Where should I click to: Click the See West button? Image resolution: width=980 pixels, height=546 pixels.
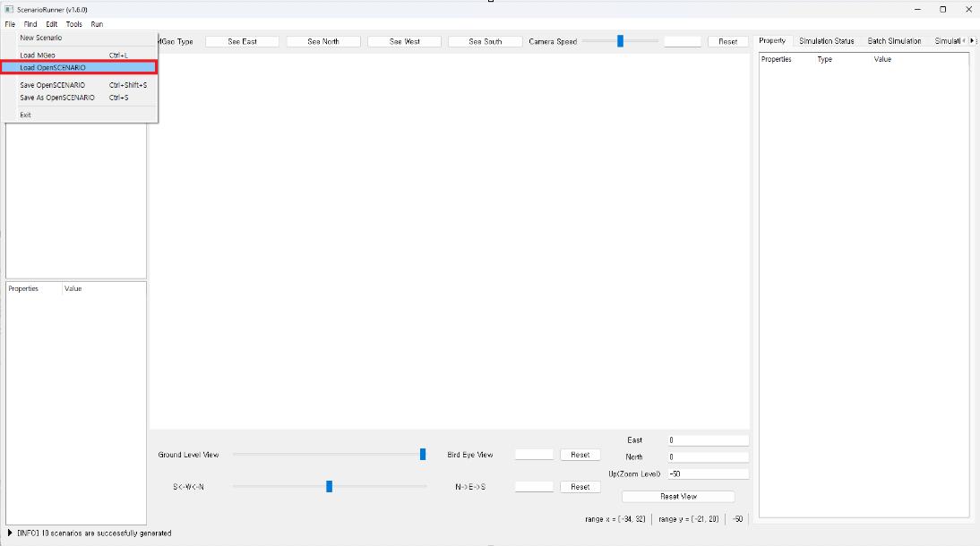click(404, 42)
